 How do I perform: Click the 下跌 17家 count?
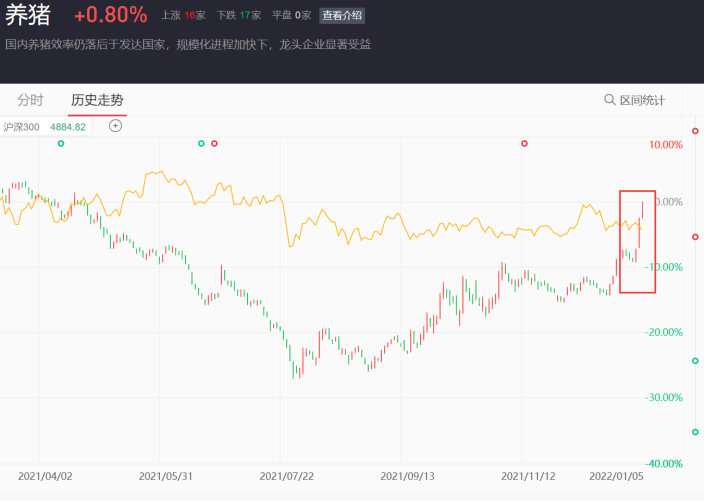pyautogui.click(x=236, y=16)
